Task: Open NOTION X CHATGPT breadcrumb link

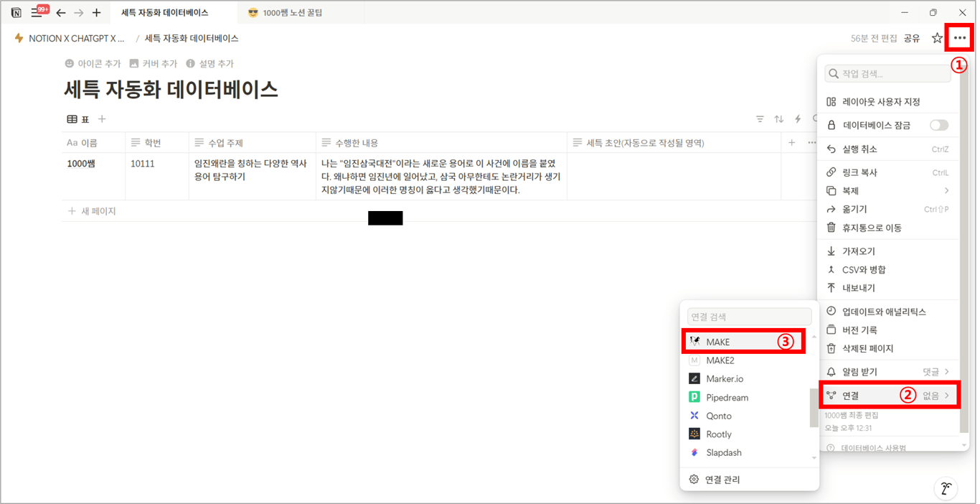Action: tap(70, 38)
